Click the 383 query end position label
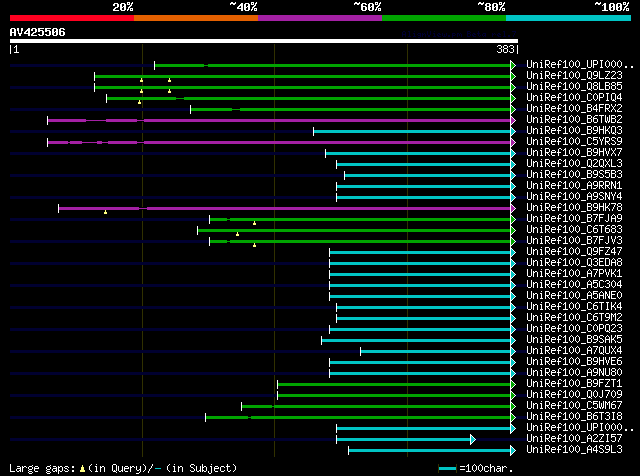This screenshot has height=476, width=640. pyautogui.click(x=505, y=49)
